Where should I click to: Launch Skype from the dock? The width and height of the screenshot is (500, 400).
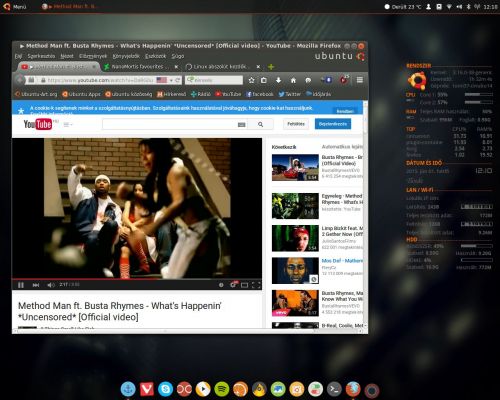pyautogui.click(x=165, y=389)
